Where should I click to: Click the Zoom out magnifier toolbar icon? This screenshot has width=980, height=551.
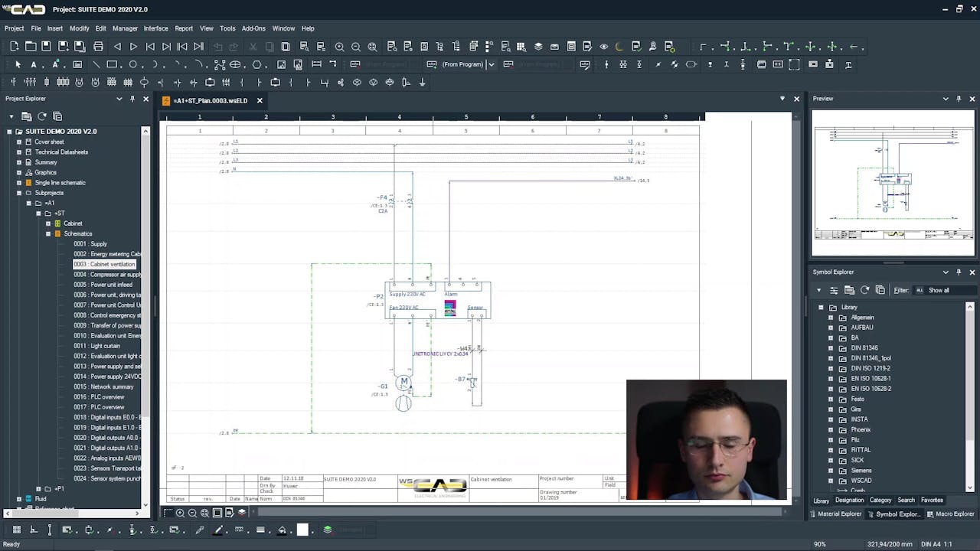tap(356, 47)
